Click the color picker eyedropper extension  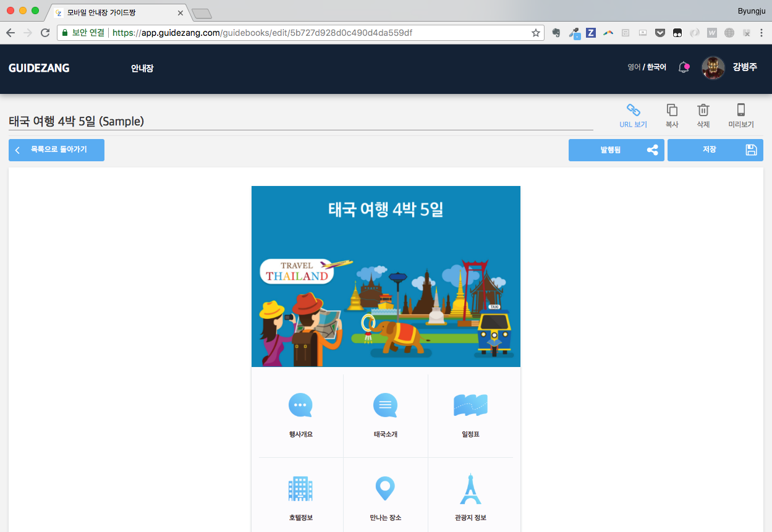(x=574, y=33)
